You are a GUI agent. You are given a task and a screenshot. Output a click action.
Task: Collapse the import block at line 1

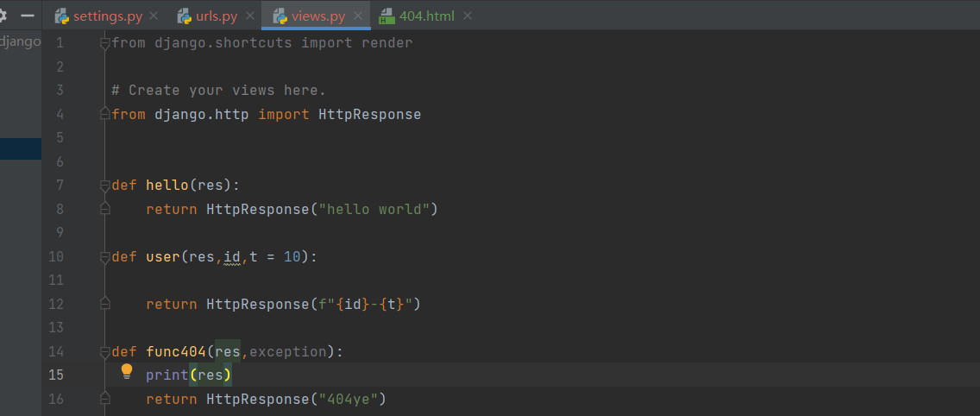(105, 44)
